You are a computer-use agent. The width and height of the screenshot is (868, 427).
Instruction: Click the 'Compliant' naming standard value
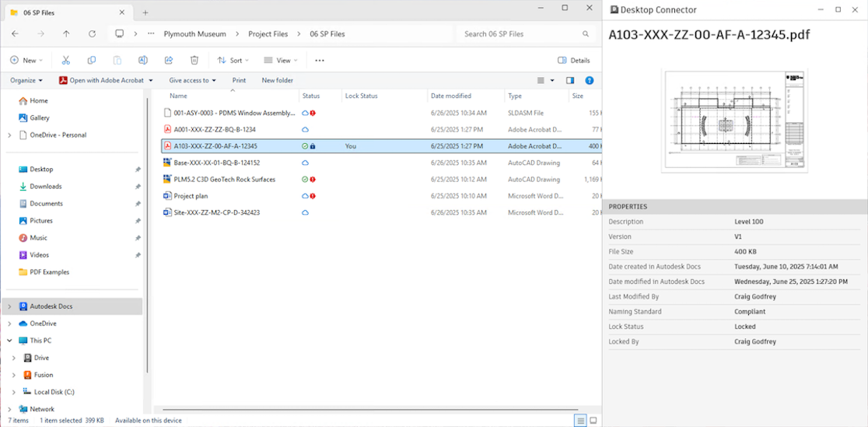750,312
